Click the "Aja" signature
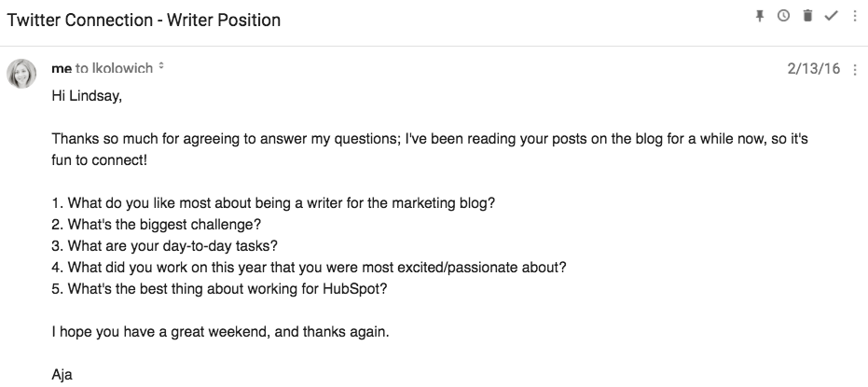868x387 pixels. (x=62, y=376)
